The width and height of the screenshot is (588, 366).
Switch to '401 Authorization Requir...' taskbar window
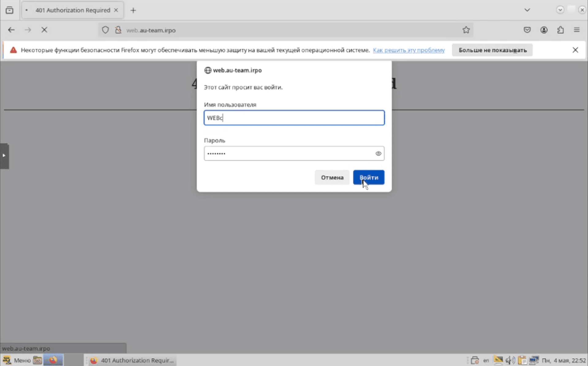coord(133,360)
